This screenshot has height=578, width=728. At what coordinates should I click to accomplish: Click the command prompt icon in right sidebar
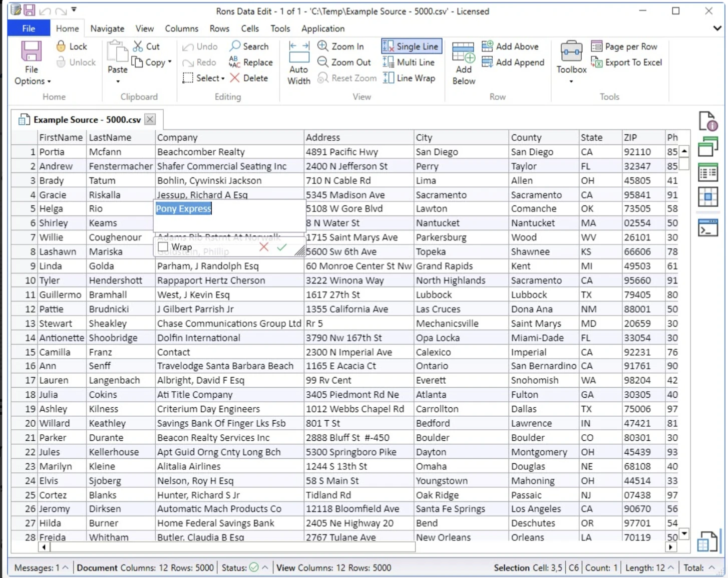(x=708, y=227)
